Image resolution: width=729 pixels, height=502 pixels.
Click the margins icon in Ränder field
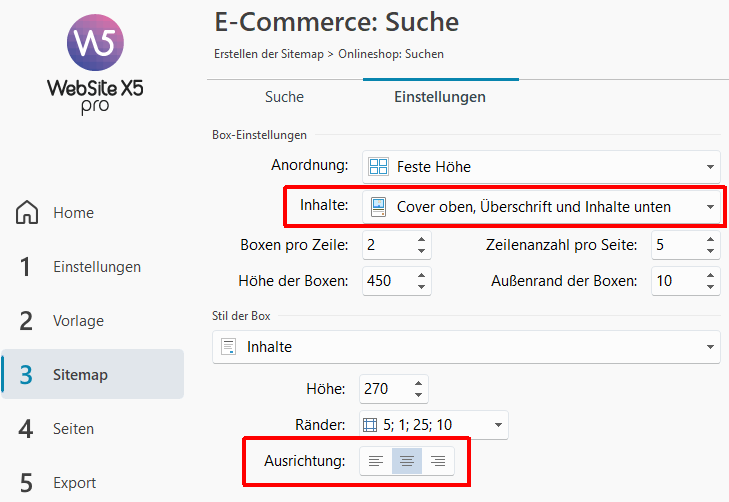[371, 425]
